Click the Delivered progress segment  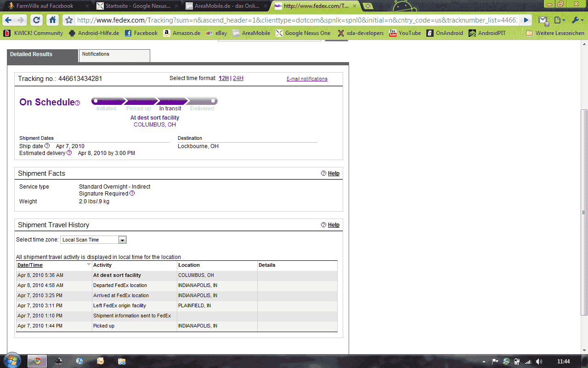point(202,101)
